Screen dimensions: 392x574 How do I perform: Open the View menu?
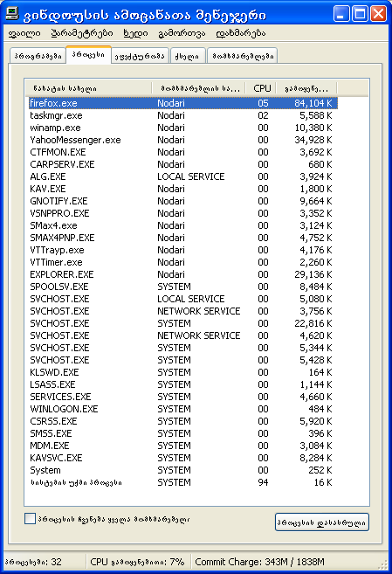coord(135,34)
